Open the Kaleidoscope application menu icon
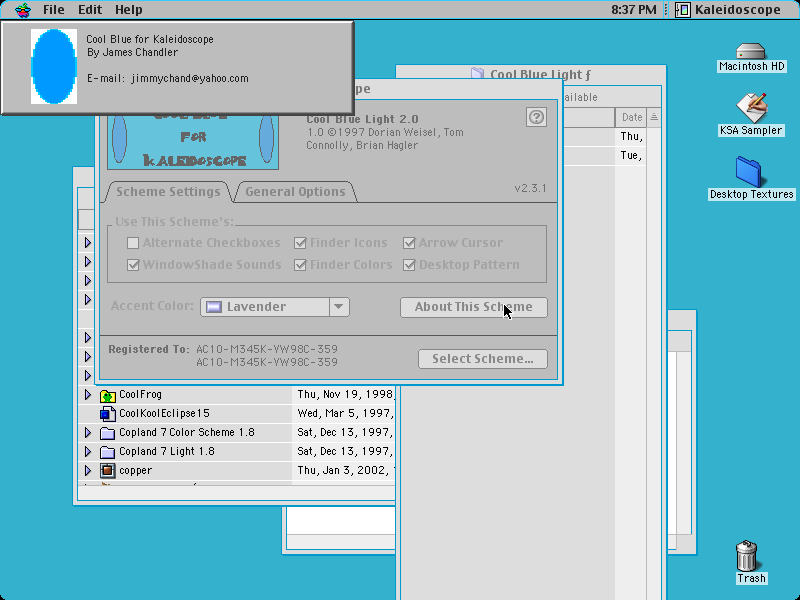This screenshot has width=800, height=600. 683,10
